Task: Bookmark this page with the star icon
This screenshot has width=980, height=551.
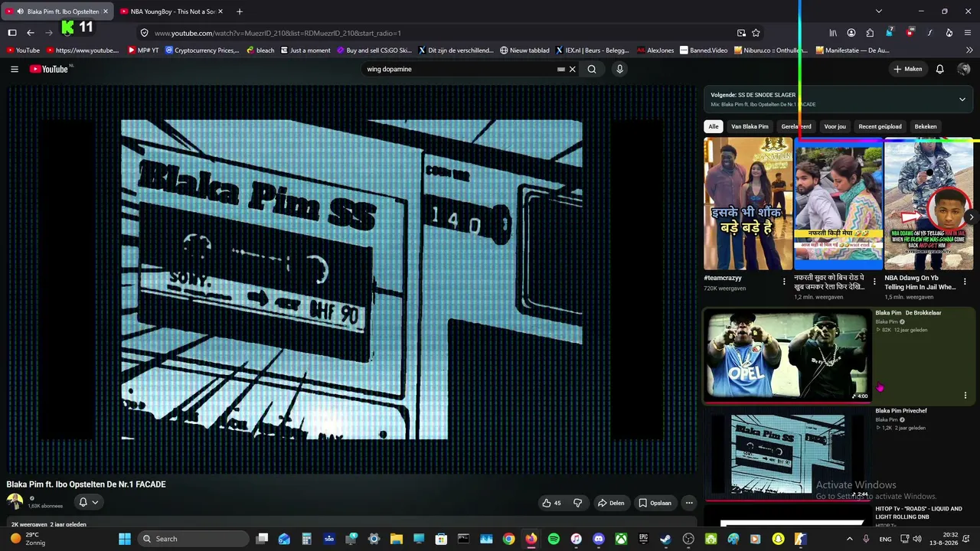Action: coord(756,33)
